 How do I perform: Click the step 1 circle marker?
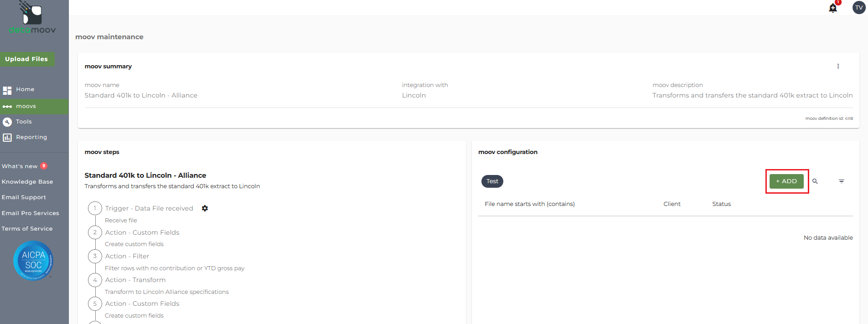pos(95,208)
